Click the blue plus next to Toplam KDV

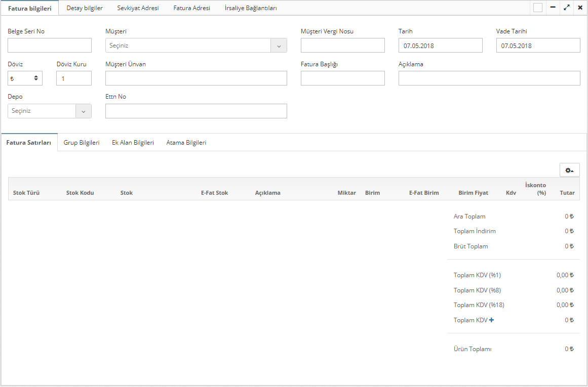coord(491,320)
